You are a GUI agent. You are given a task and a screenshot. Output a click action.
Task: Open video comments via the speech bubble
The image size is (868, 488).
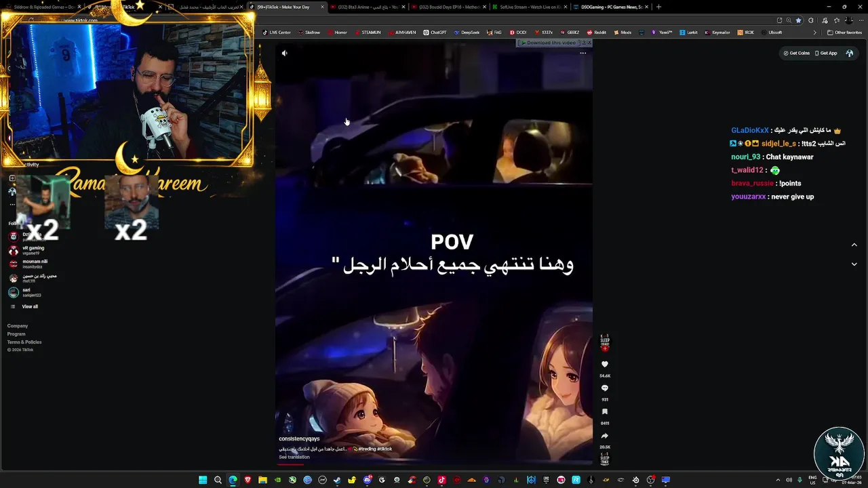(x=605, y=388)
